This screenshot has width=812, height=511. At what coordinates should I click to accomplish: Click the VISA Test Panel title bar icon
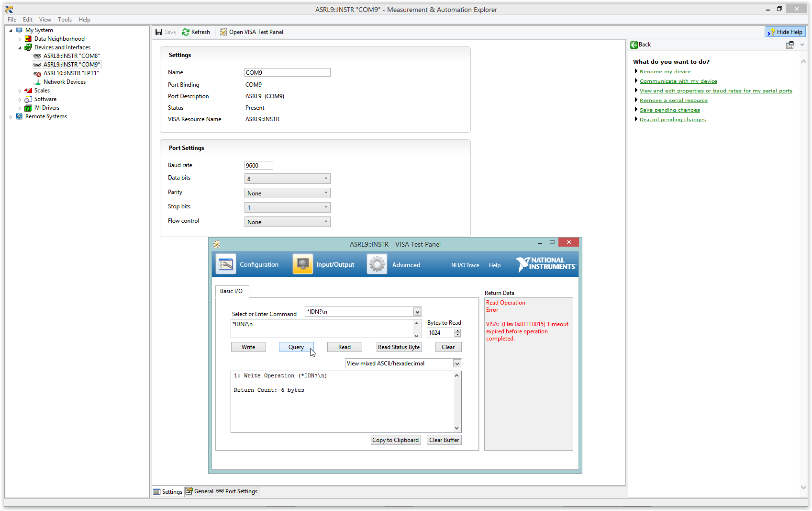click(x=217, y=244)
